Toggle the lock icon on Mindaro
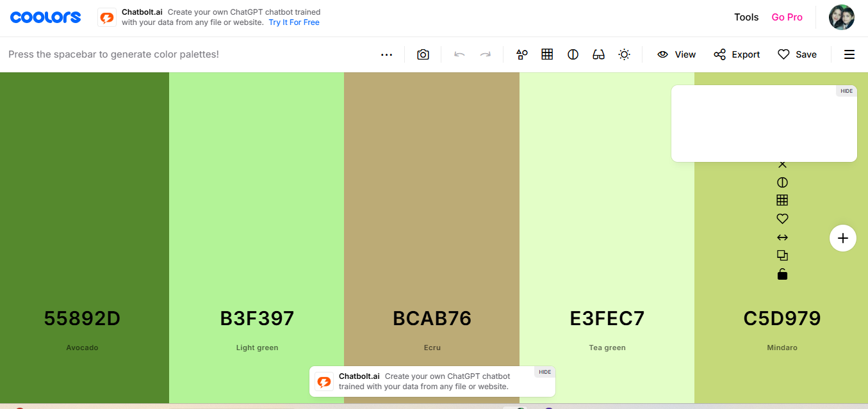 click(782, 274)
